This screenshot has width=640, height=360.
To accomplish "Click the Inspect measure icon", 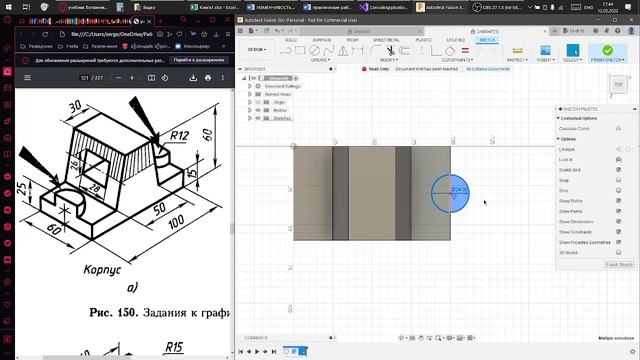I will click(518, 51).
